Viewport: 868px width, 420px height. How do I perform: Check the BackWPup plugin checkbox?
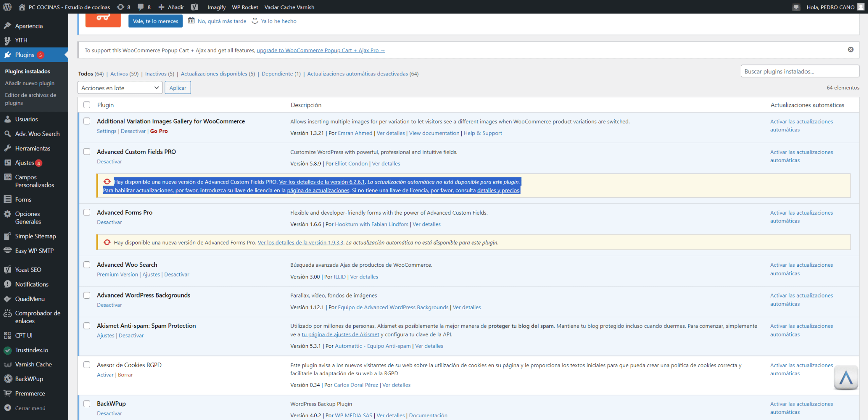pos(87,403)
